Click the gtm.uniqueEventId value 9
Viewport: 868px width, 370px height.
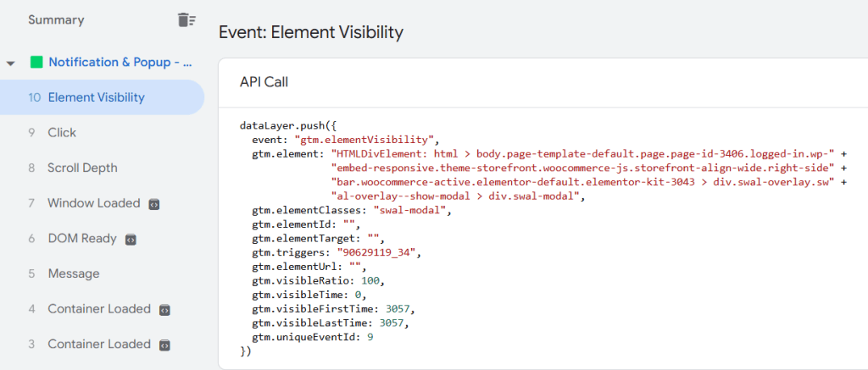370,337
